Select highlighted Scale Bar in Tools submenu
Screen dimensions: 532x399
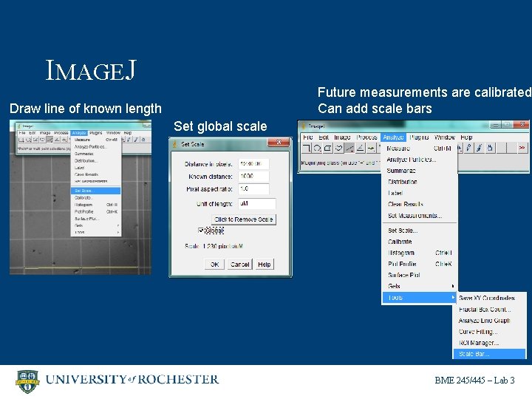pyautogui.click(x=490, y=354)
